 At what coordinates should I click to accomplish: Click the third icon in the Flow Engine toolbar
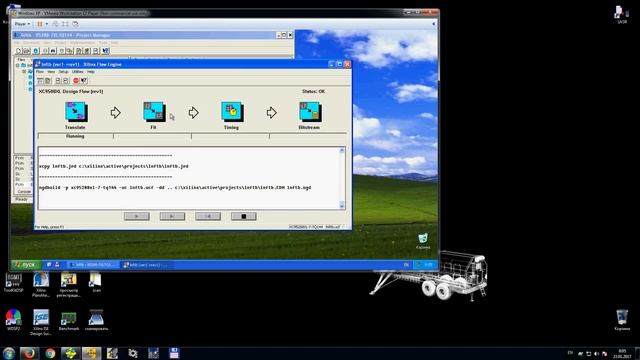tap(58, 81)
